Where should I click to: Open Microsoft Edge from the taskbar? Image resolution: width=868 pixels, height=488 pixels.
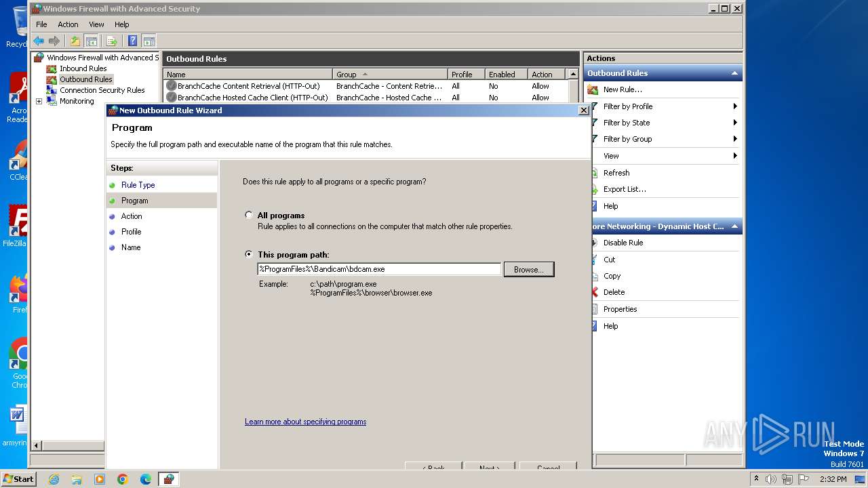pyautogui.click(x=146, y=479)
